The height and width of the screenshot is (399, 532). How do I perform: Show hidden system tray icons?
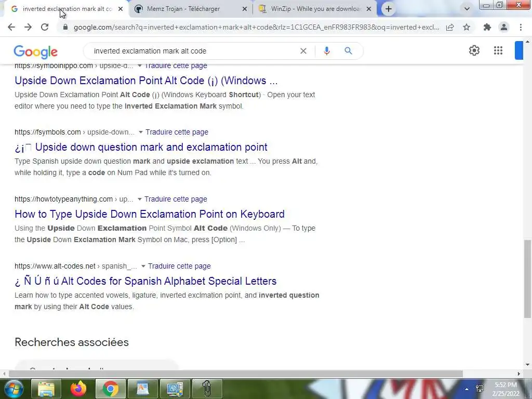[467, 389]
